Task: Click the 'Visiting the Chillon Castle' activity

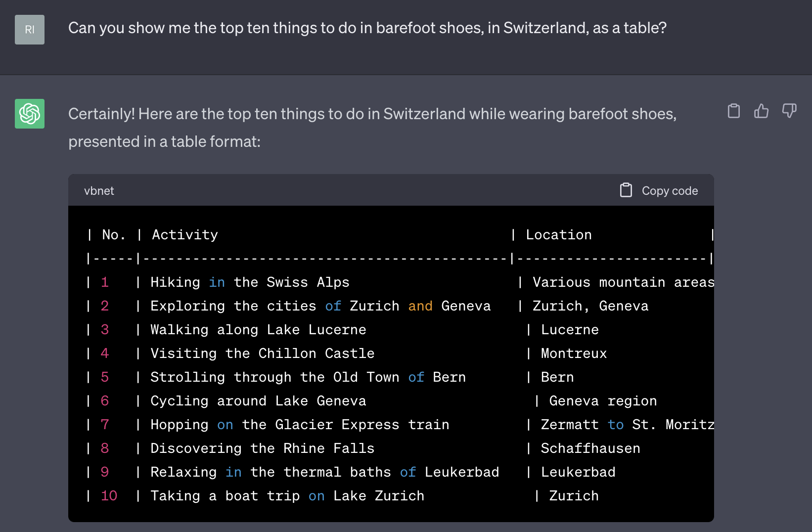Action: 262,354
